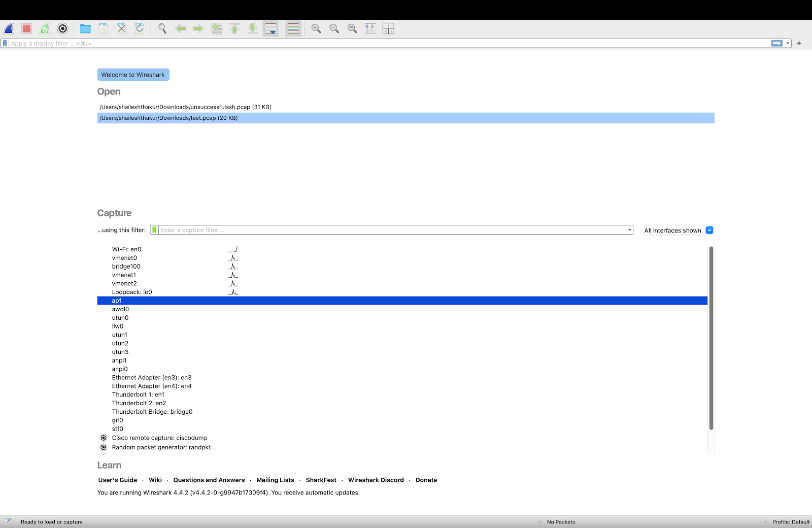This screenshot has height=528, width=812.
Task: Toggle auto-scroll during live capture
Action: coord(271,29)
